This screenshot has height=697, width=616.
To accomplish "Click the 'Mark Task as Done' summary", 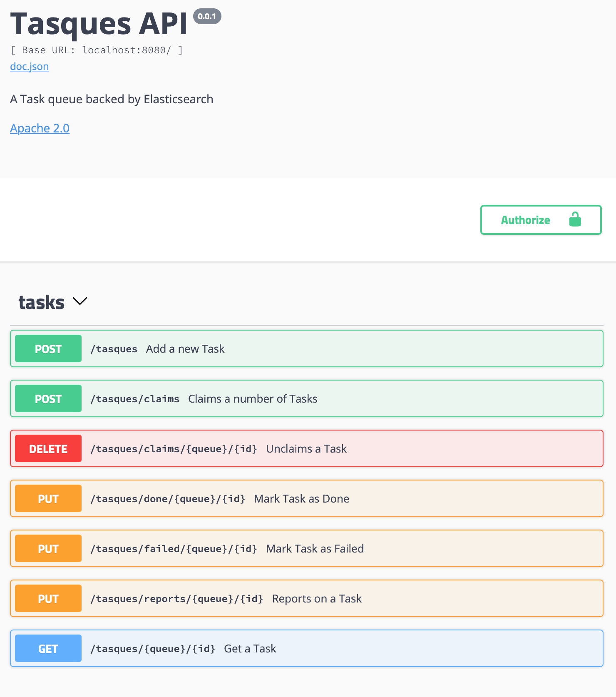I will [x=302, y=499].
